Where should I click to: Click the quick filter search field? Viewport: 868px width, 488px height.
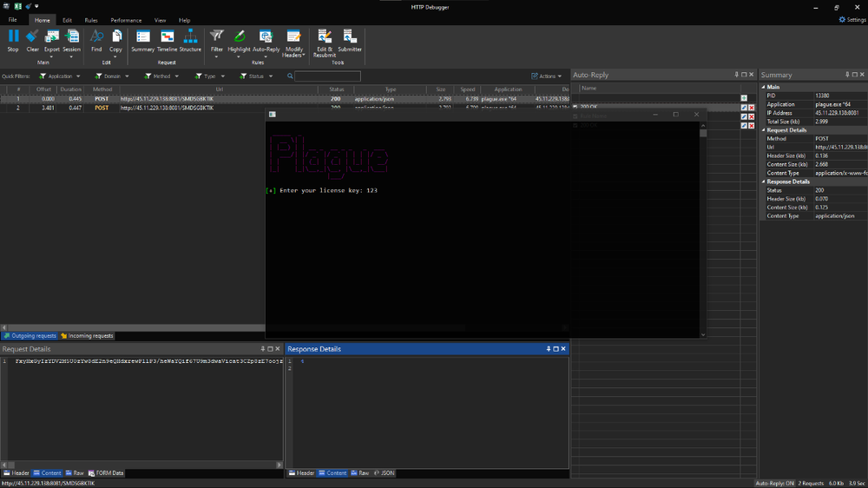click(327, 76)
